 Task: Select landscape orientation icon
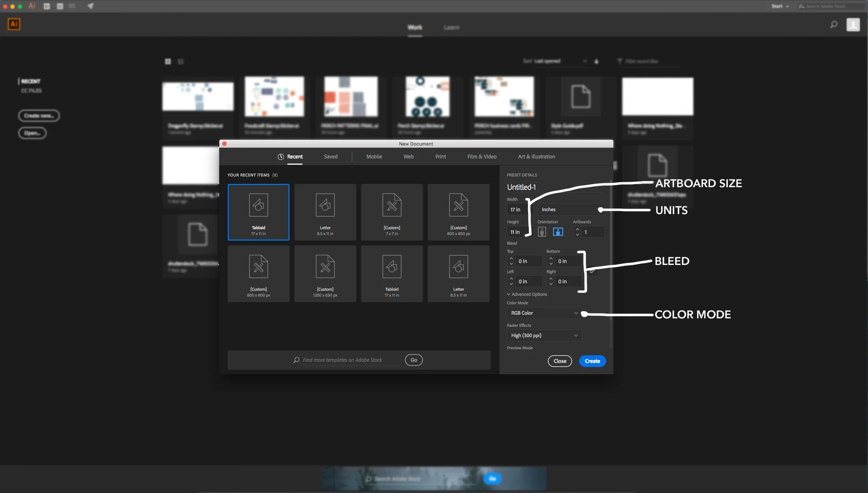558,232
